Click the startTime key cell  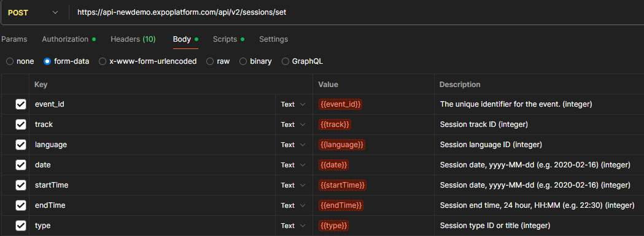click(x=152, y=185)
